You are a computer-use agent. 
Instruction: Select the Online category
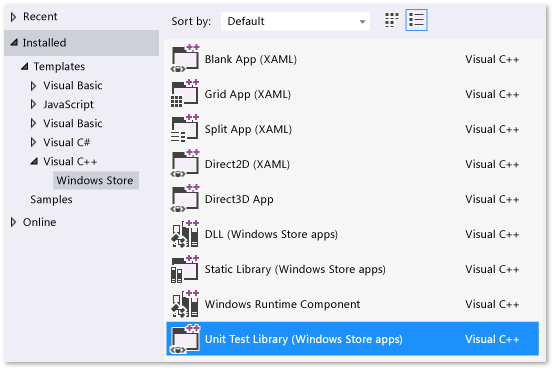pos(39,222)
